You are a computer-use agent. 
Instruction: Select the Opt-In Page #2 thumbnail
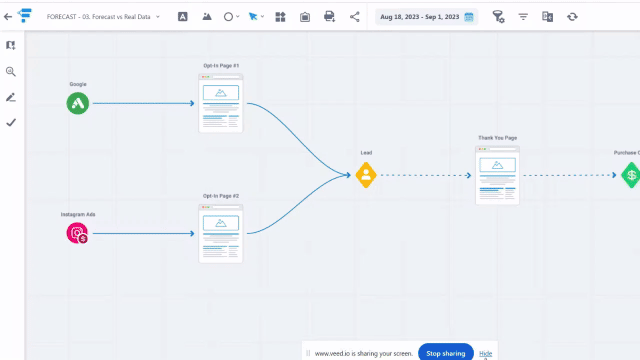tap(221, 233)
